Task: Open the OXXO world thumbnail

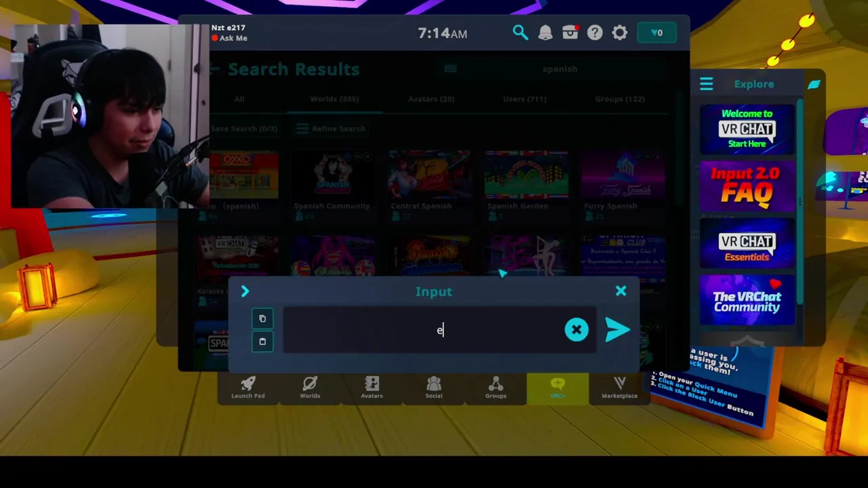Action: point(243,175)
